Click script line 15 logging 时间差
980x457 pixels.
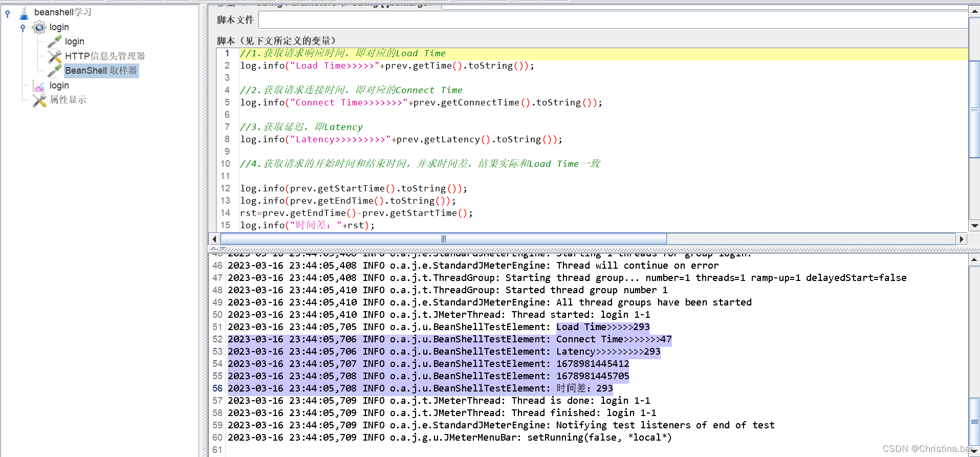[x=307, y=225]
